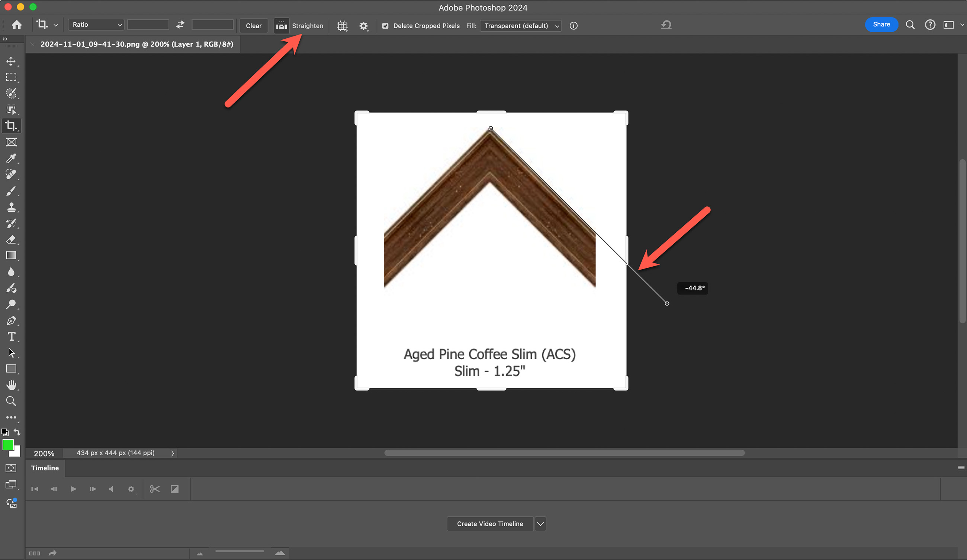Click the blue Share button

(x=881, y=25)
